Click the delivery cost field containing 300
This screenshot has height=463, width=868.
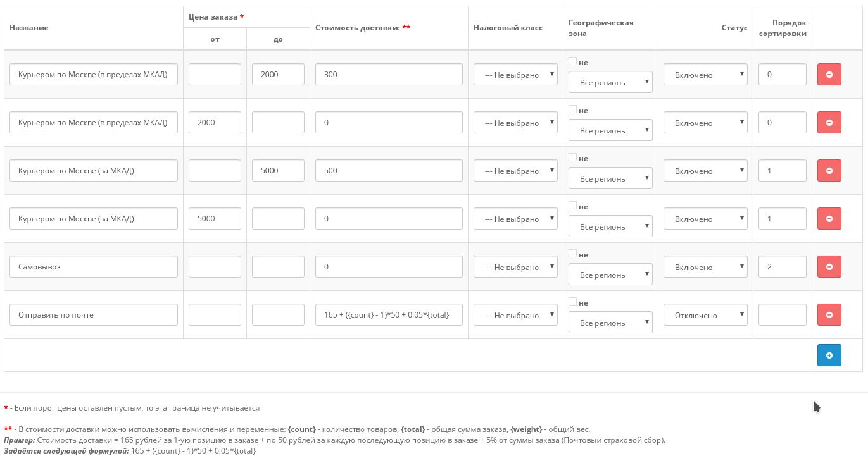pyautogui.click(x=389, y=74)
